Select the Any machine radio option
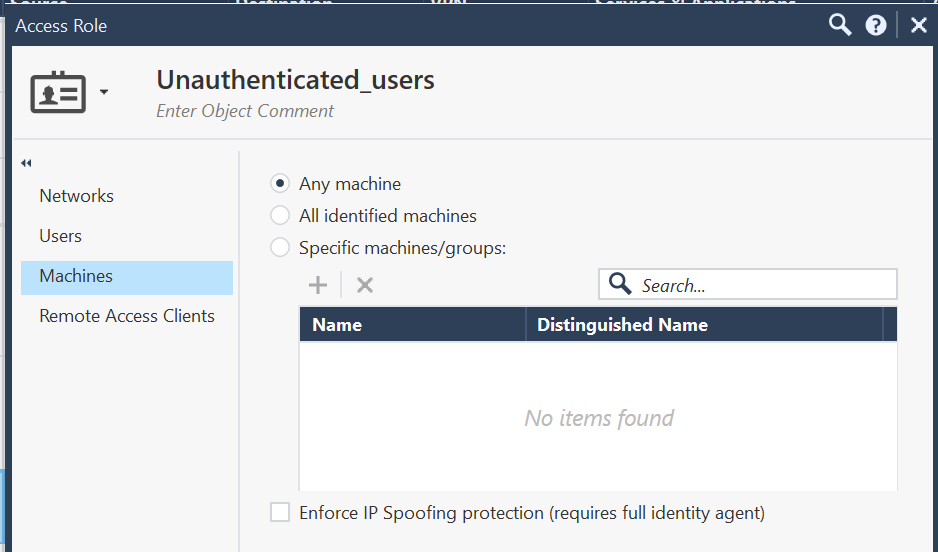This screenshot has width=938, height=552. (x=281, y=184)
